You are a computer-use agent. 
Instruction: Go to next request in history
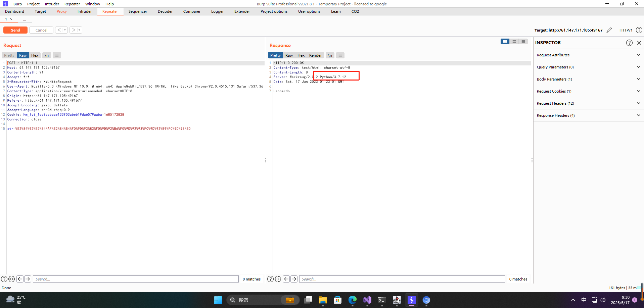[x=74, y=30]
